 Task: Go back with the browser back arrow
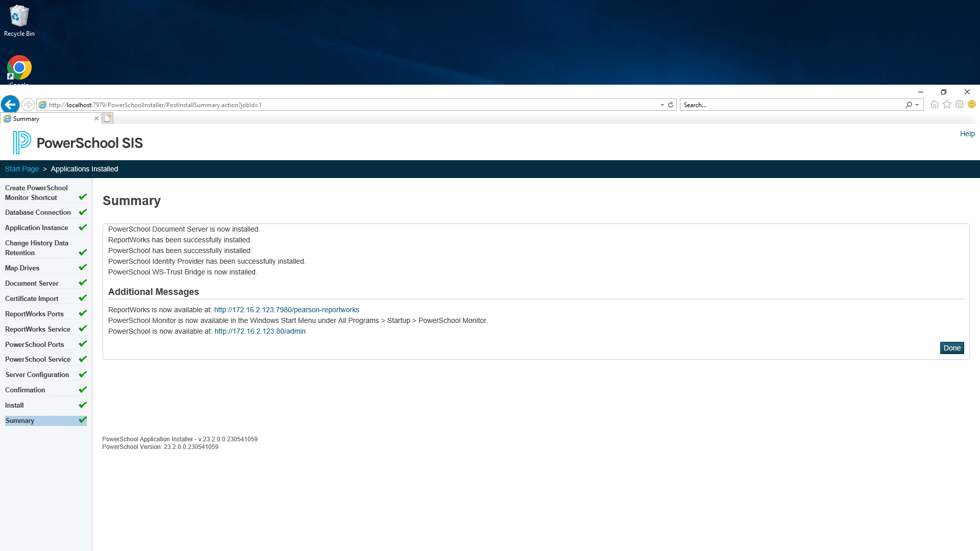pos(10,105)
